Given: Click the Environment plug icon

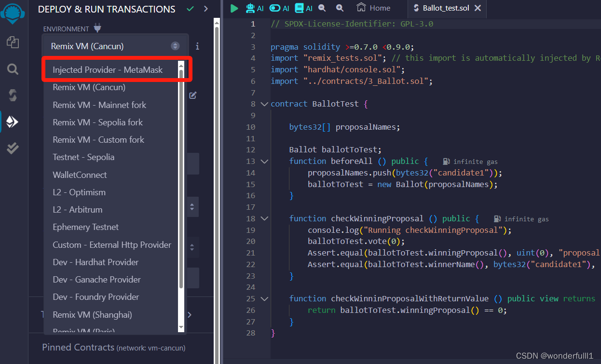Looking at the screenshot, I should pos(97,28).
